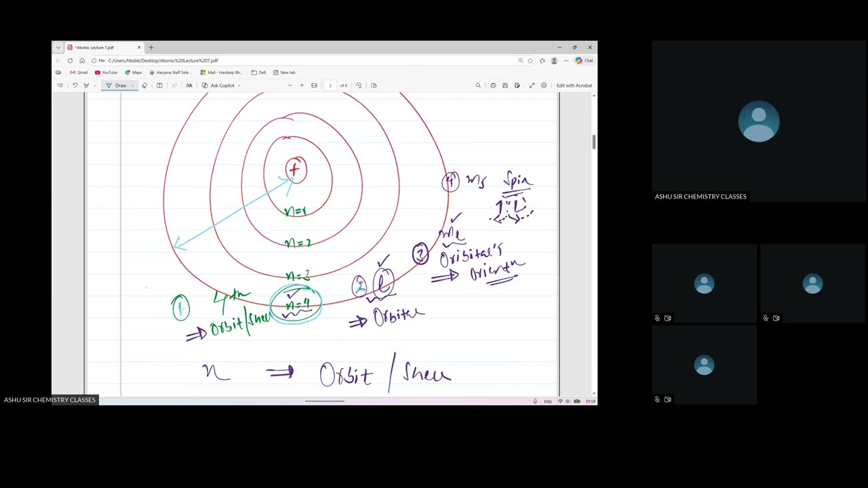Click the address bar zoom magnifier icon

[x=521, y=60]
